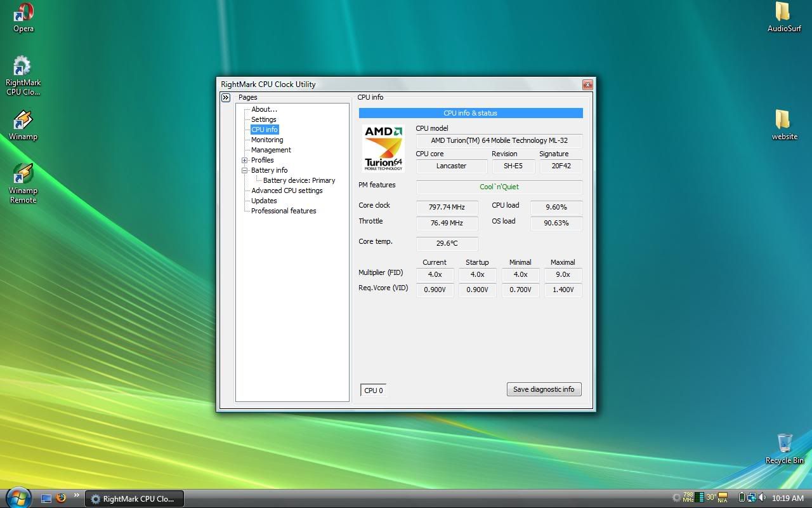Expand the quick launch overflow chevron
This screenshot has width=812, height=508.
[x=77, y=495]
